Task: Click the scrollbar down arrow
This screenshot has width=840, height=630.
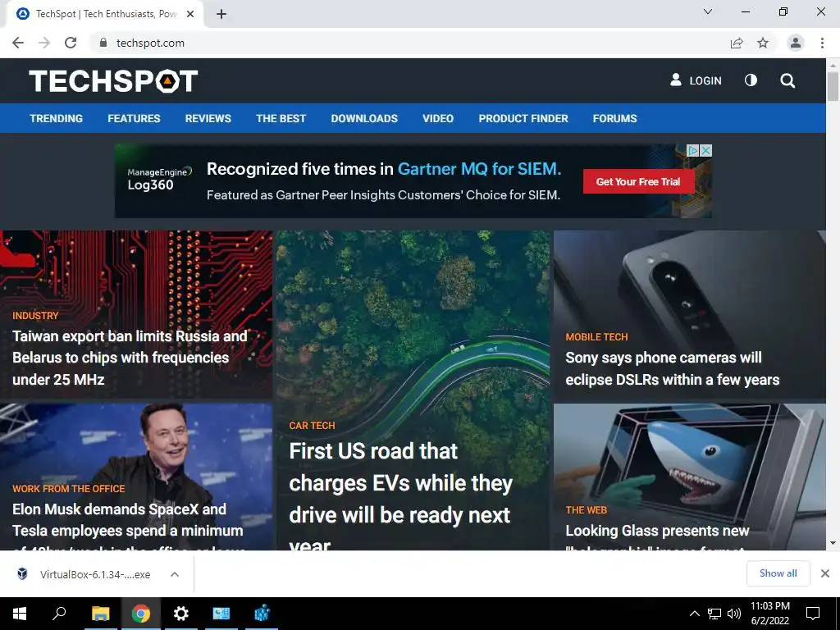Action: click(833, 543)
